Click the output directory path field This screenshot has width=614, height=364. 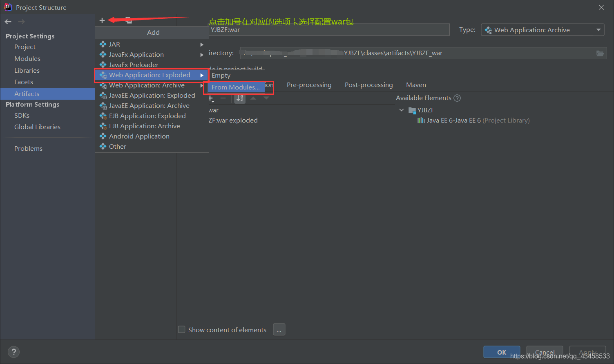click(423, 53)
